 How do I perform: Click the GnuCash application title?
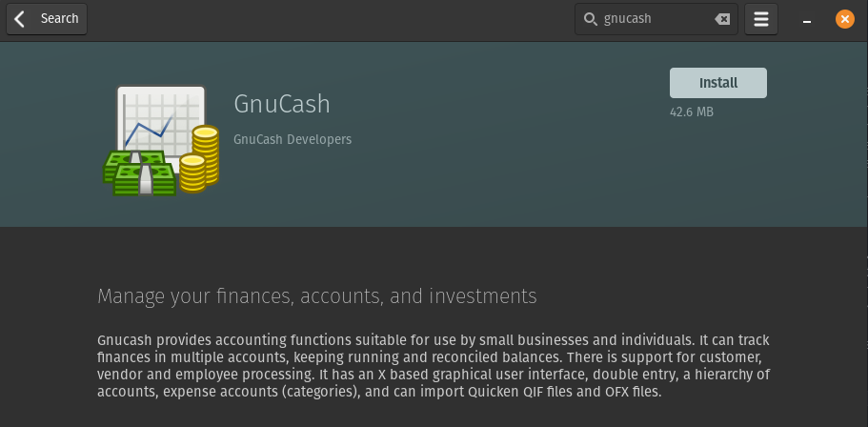[282, 104]
